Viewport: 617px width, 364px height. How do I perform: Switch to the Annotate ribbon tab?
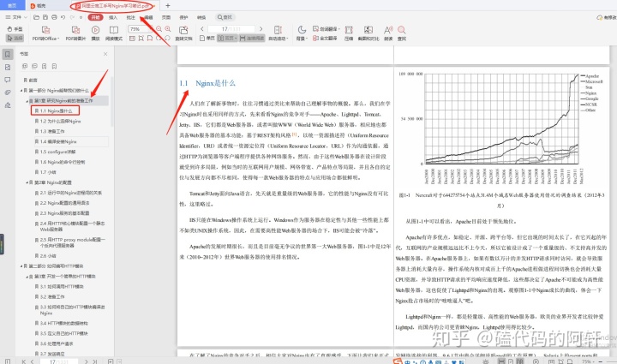click(x=130, y=17)
